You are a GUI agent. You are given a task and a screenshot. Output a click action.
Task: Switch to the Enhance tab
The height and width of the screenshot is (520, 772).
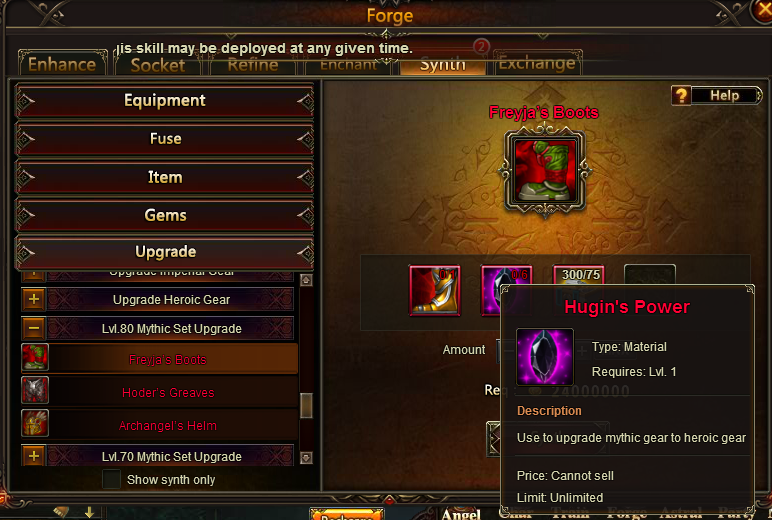(x=63, y=64)
